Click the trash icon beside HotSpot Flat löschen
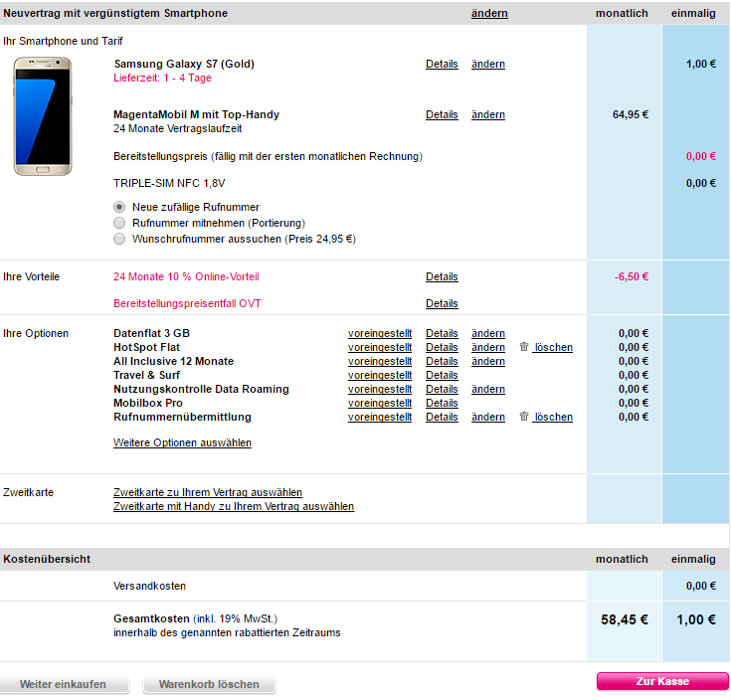This screenshot has height=700, width=731. click(x=524, y=347)
